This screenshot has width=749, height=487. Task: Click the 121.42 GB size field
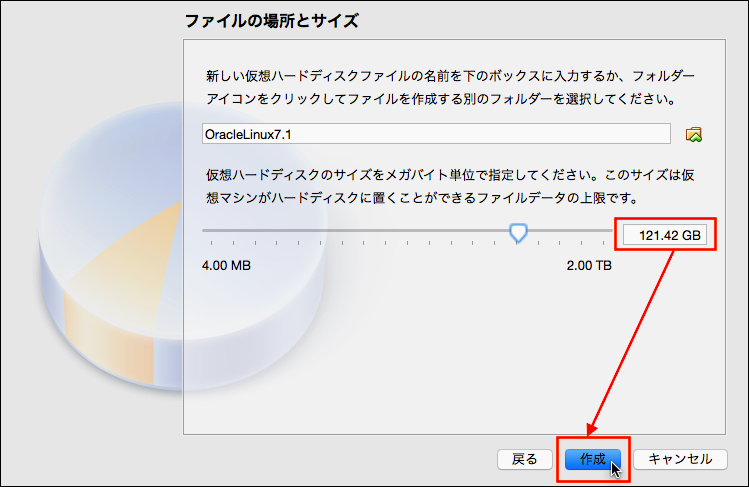pyautogui.click(x=666, y=235)
